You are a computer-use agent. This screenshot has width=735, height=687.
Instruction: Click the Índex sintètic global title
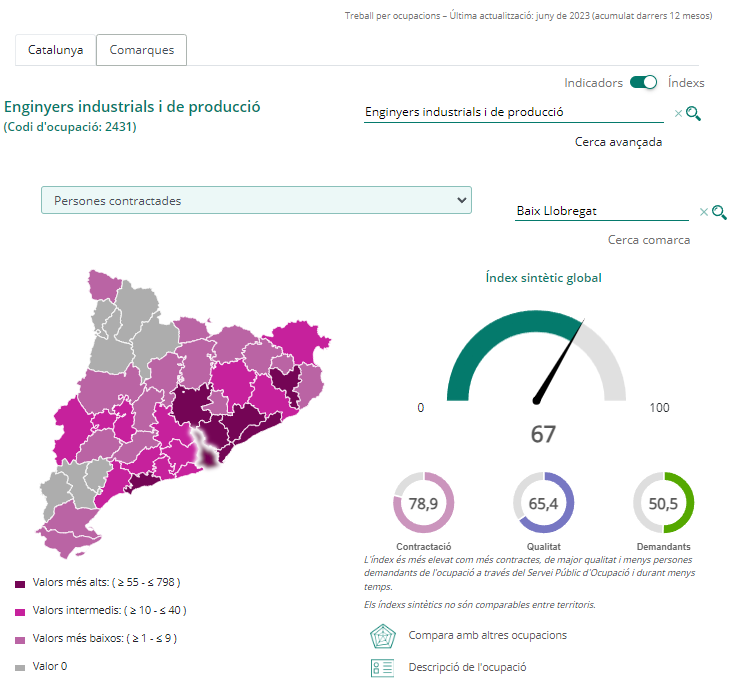coord(543,278)
